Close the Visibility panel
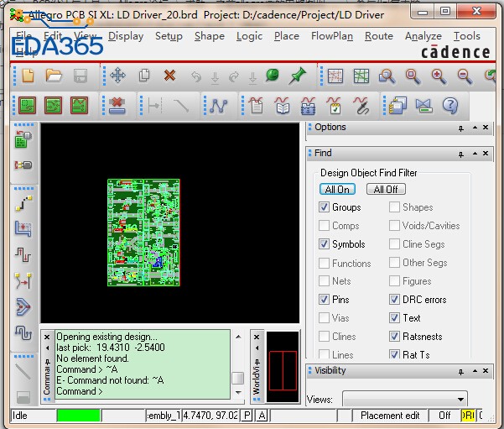The image size is (504, 429). click(x=486, y=371)
